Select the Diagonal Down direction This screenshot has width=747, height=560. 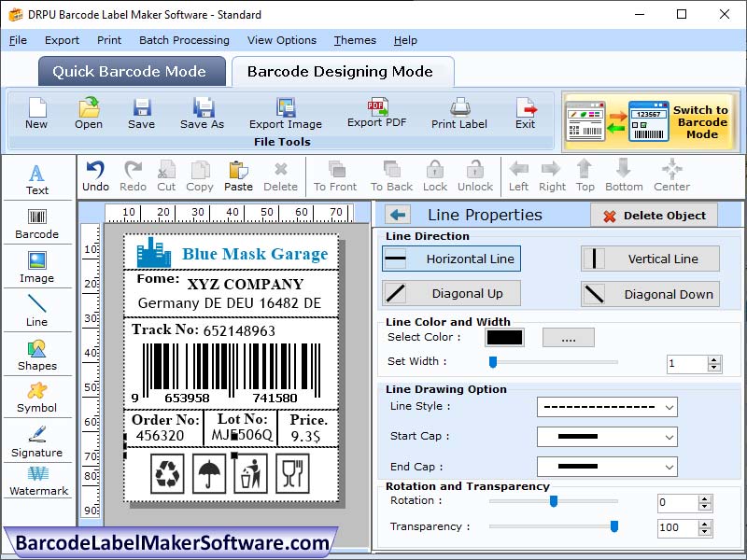pyautogui.click(x=650, y=293)
